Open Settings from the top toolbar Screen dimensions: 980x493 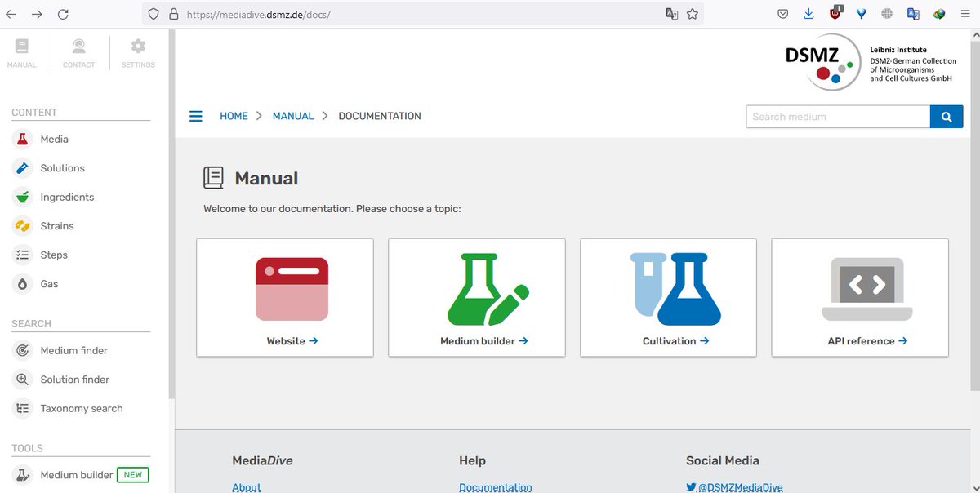pyautogui.click(x=137, y=51)
